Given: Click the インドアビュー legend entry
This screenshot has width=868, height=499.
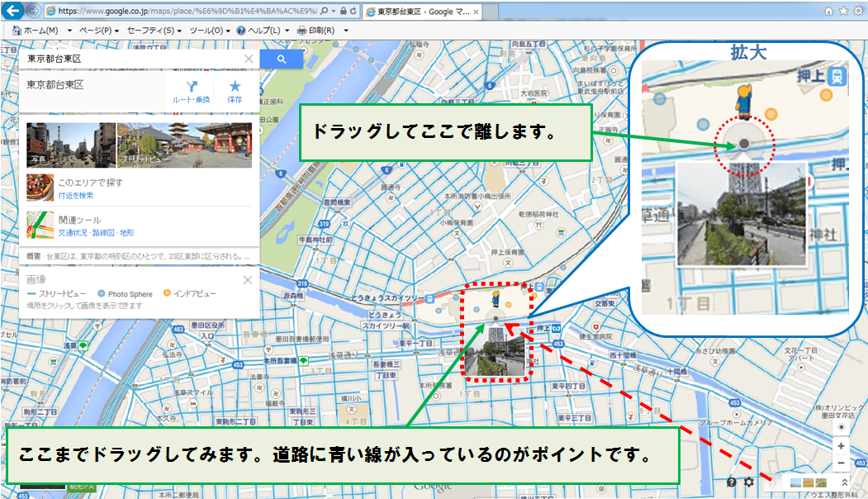Looking at the screenshot, I should pos(189,293).
